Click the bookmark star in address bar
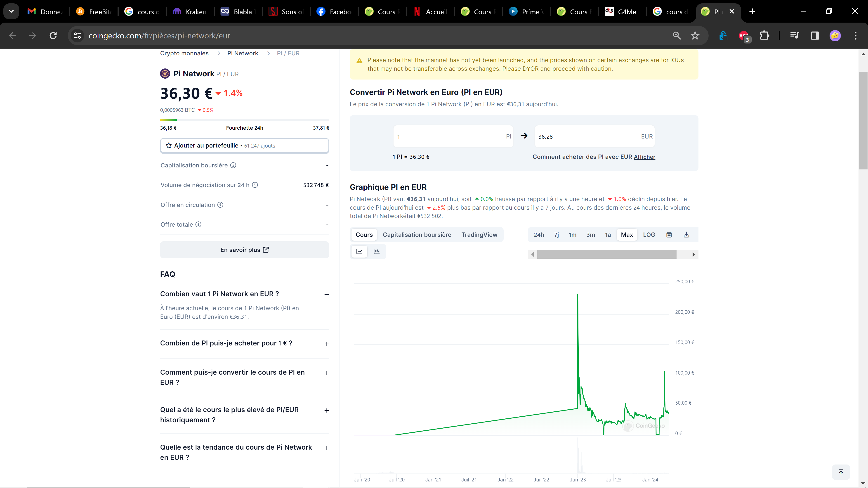The height and width of the screenshot is (488, 868). pyautogui.click(x=695, y=36)
